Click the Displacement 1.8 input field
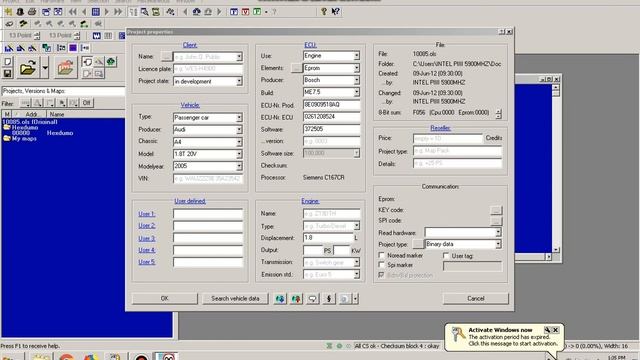The image size is (640, 360). (x=328, y=238)
